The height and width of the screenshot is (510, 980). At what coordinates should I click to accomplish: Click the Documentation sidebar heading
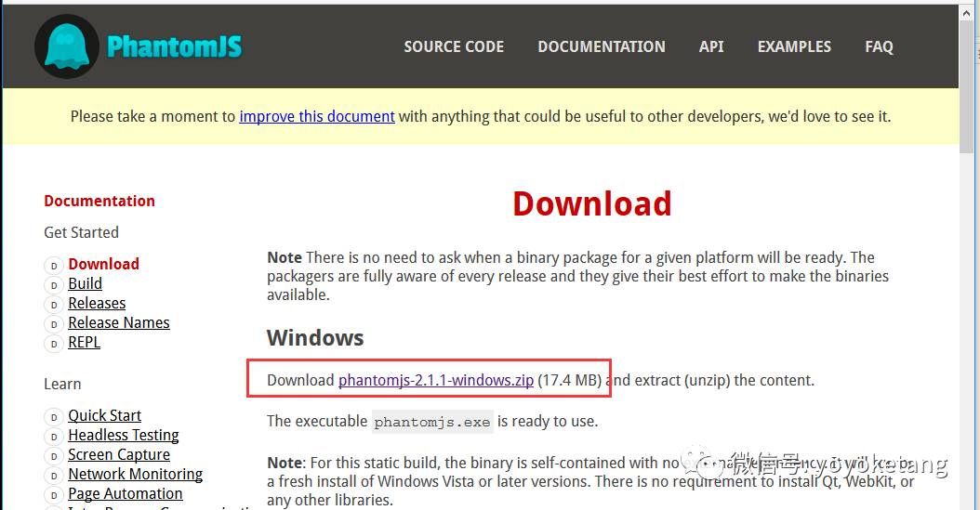99,201
